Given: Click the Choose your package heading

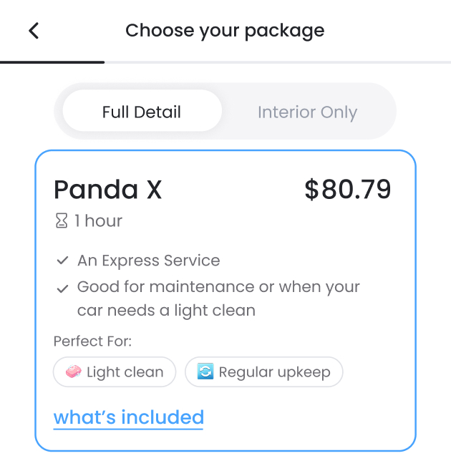Looking at the screenshot, I should point(225,31).
